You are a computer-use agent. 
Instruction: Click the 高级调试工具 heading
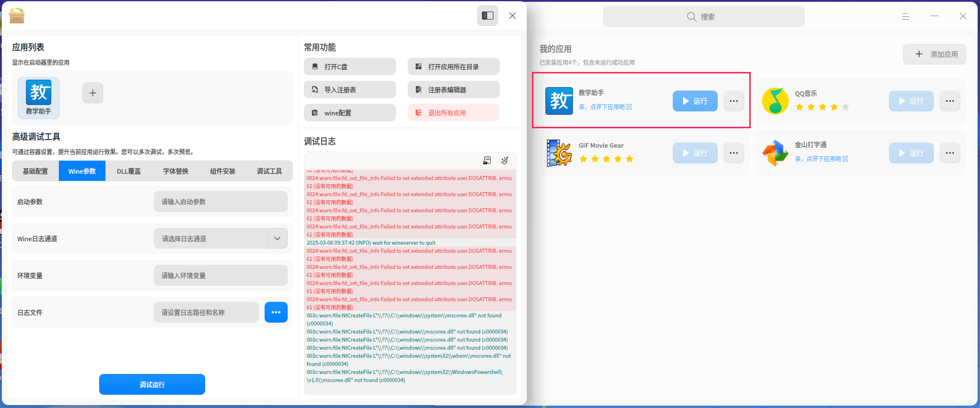pyautogui.click(x=36, y=137)
